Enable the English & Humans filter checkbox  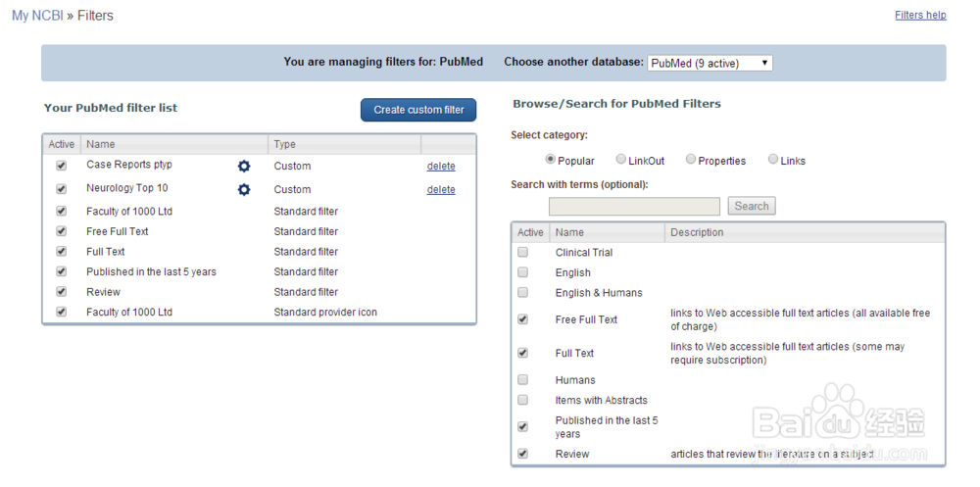click(x=523, y=293)
